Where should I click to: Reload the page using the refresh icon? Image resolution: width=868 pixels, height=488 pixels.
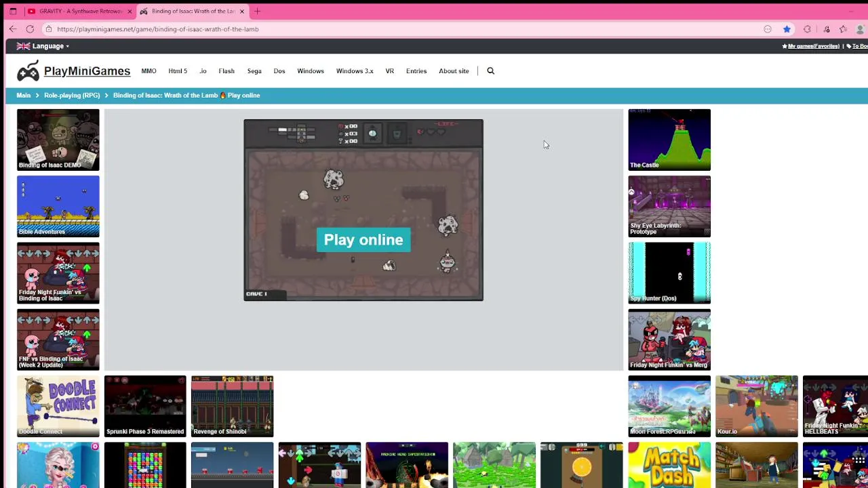(30, 29)
